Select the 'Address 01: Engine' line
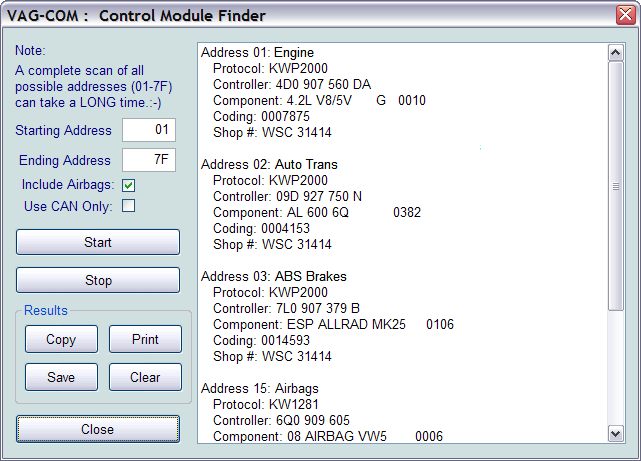The image size is (641, 461). click(x=258, y=53)
